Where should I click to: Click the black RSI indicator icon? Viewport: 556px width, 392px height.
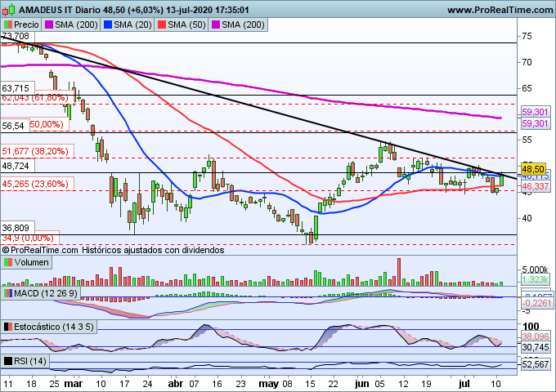pyautogui.click(x=9, y=361)
